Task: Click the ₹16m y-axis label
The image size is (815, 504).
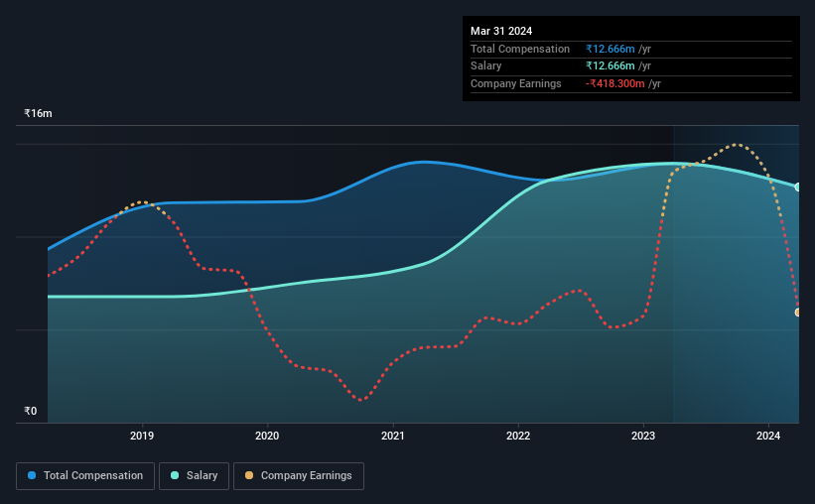Action: (38, 113)
